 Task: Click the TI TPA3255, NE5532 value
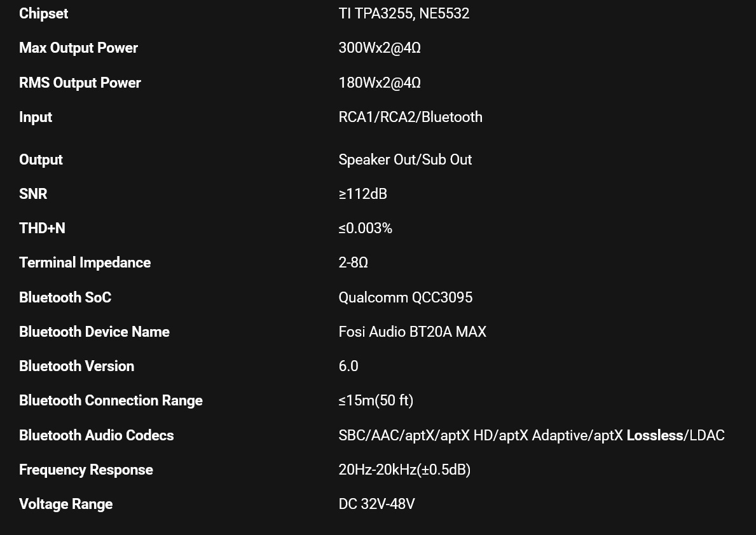click(x=404, y=14)
